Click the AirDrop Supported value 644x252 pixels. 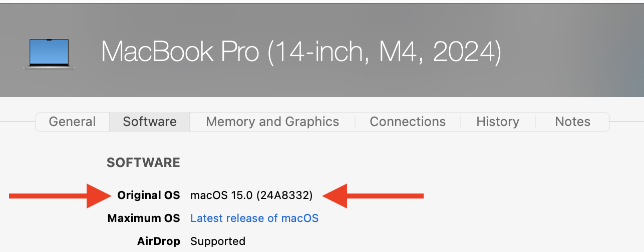(218, 241)
